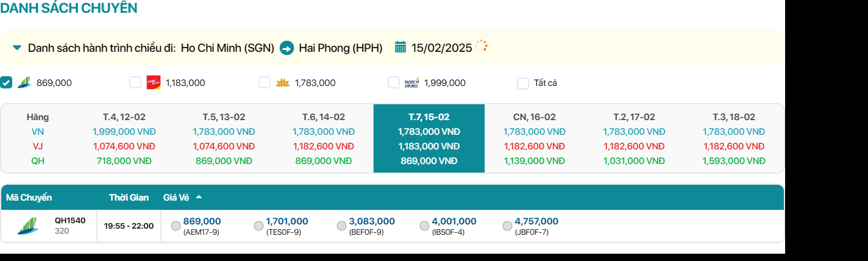Click the Vietjet Air logo icon

pos(154,82)
